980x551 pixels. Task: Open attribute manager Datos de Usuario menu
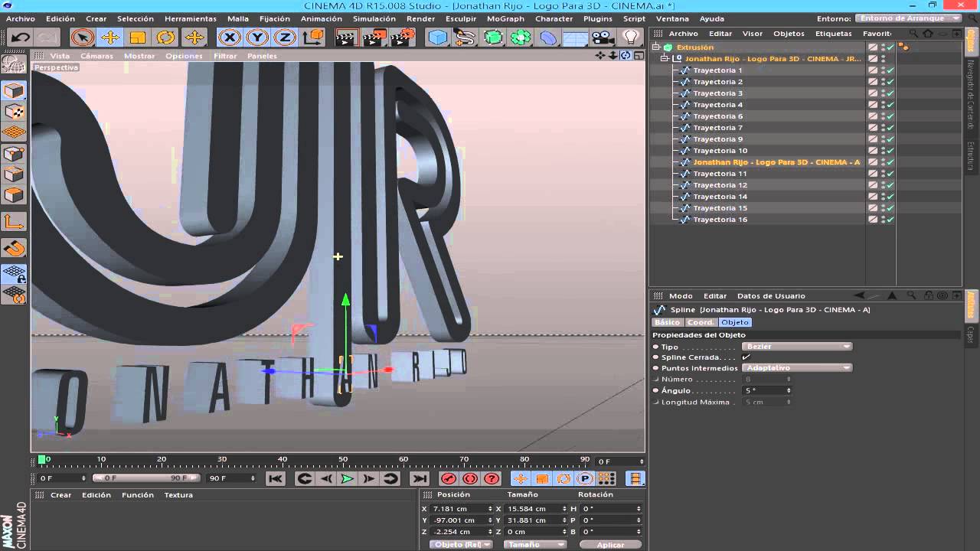[x=771, y=296]
